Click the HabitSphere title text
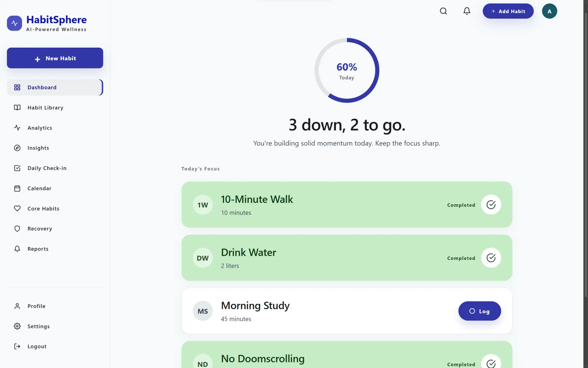The image size is (588, 368). pyautogui.click(x=56, y=20)
